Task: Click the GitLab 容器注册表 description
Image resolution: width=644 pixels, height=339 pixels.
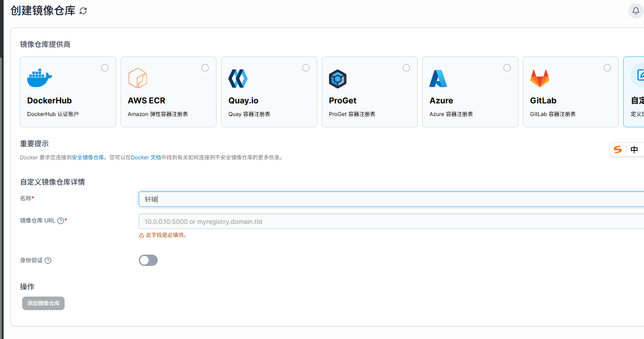Action: (553, 114)
